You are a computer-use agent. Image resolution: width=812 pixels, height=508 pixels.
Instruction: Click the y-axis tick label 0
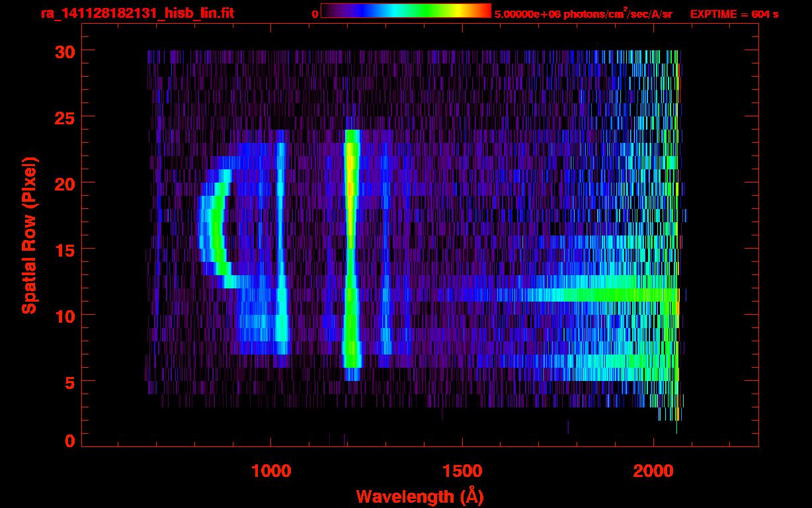[69, 441]
